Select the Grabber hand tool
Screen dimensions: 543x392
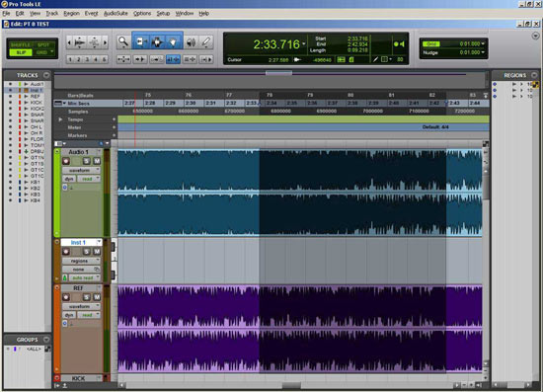[x=173, y=42]
